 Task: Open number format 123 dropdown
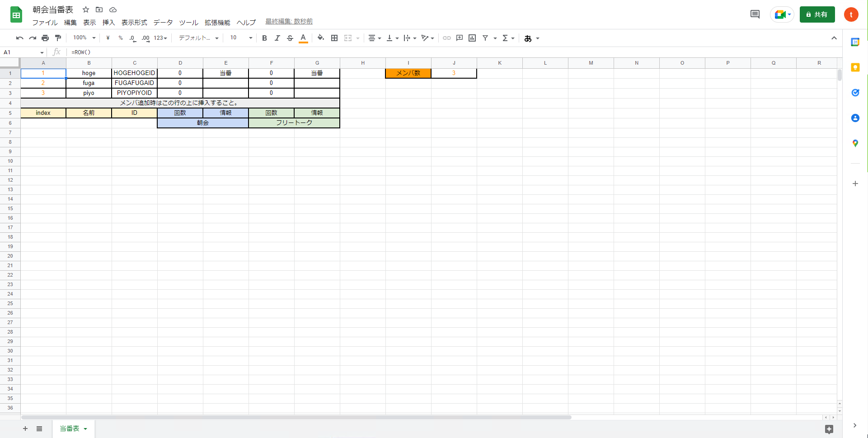coord(160,38)
